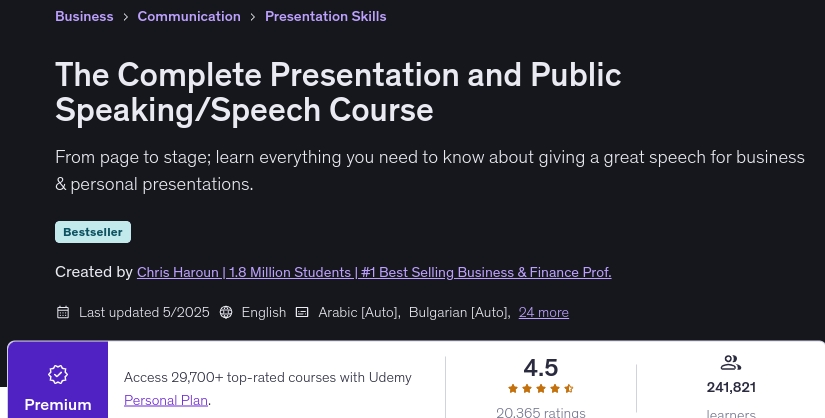Expand the 24 more subtitle languages link

(x=544, y=312)
